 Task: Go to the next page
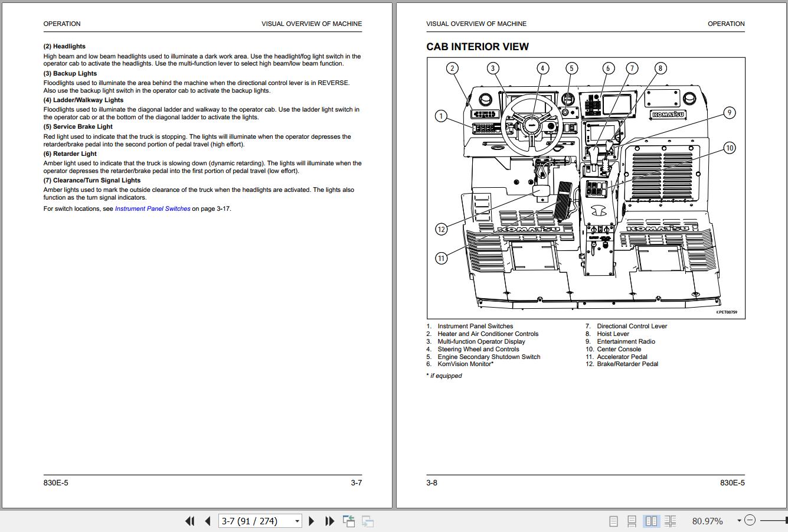(312, 521)
